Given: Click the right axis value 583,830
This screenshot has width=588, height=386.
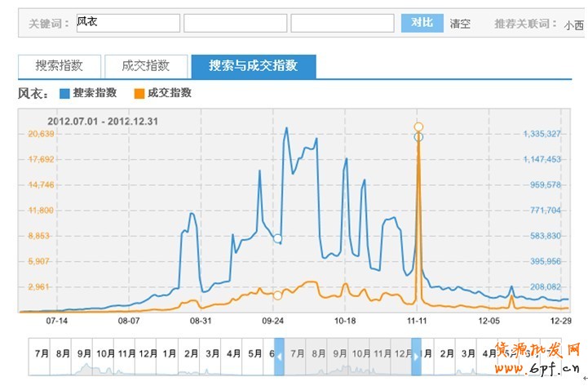Looking at the screenshot, I should tap(546, 236).
